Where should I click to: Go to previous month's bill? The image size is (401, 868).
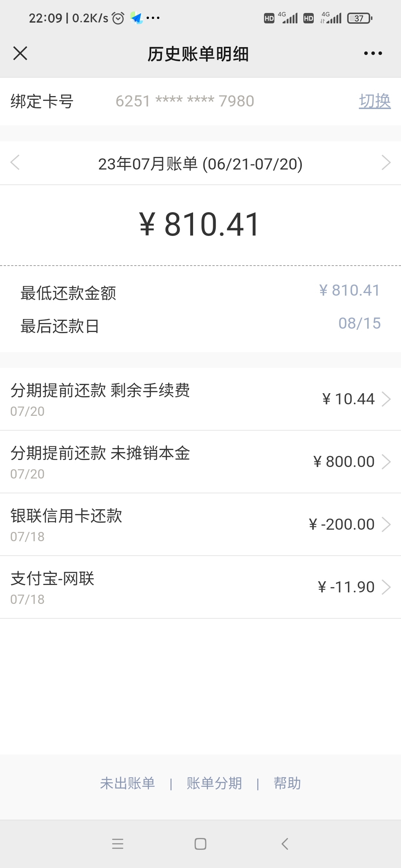[x=15, y=163]
